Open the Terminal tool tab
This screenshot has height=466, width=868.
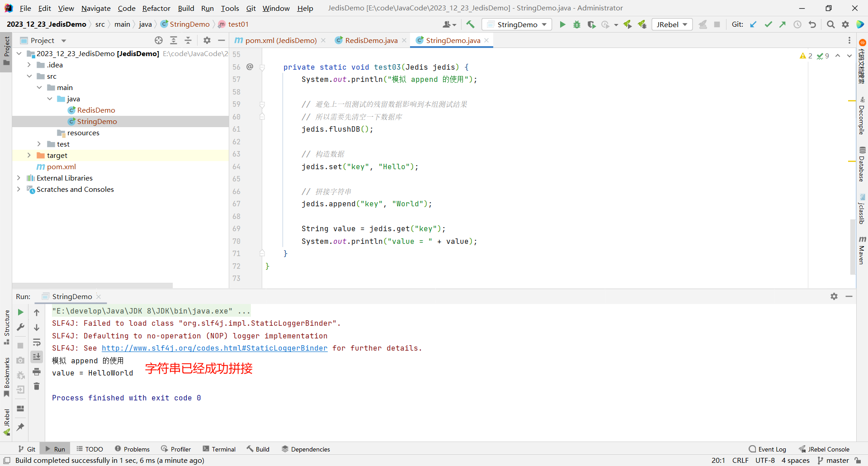click(219, 449)
